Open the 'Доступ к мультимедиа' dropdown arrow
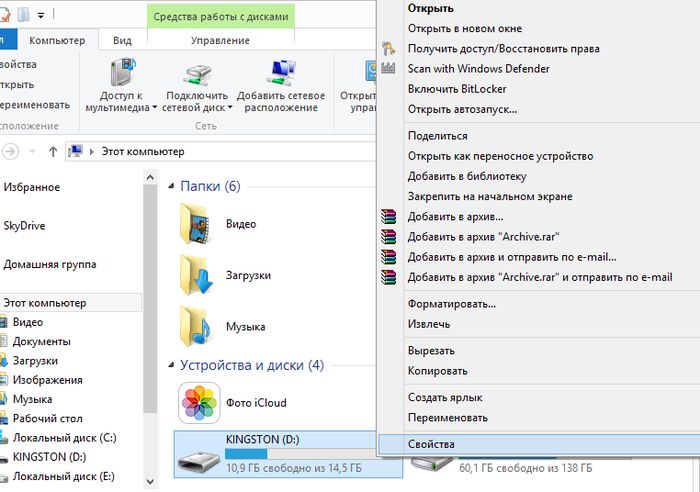Image resolution: width=700 pixels, height=492 pixels. pos(155,108)
